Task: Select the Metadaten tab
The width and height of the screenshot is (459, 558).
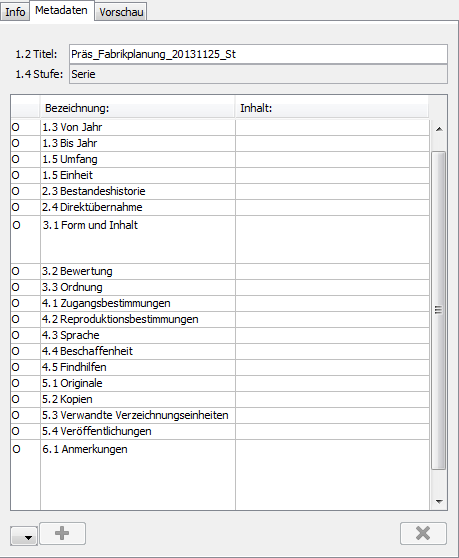Action: pyautogui.click(x=62, y=11)
